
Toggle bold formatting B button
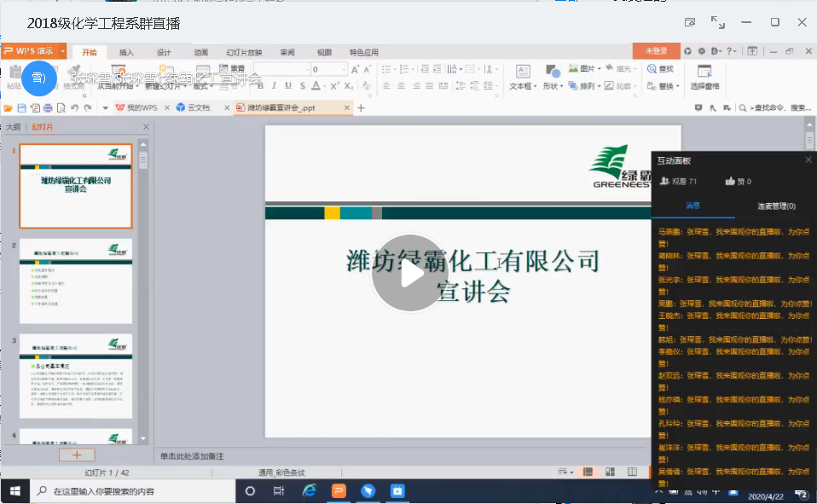click(260, 86)
